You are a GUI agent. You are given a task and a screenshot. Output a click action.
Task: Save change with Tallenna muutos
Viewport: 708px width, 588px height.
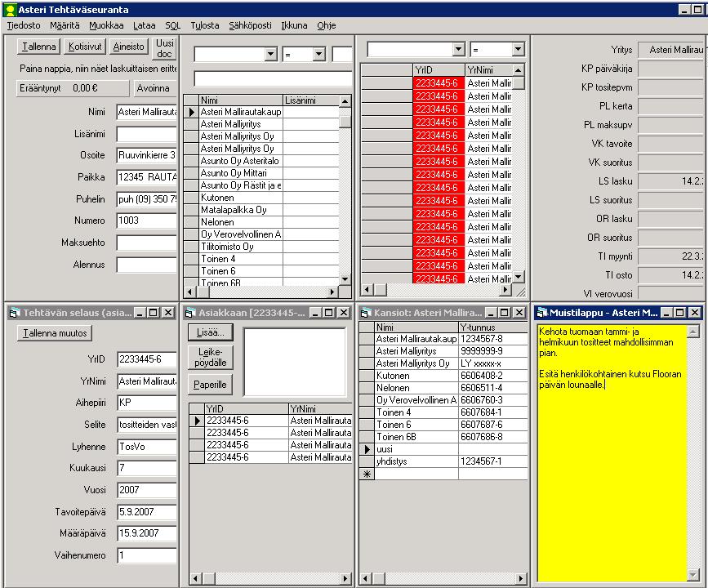pos(55,333)
